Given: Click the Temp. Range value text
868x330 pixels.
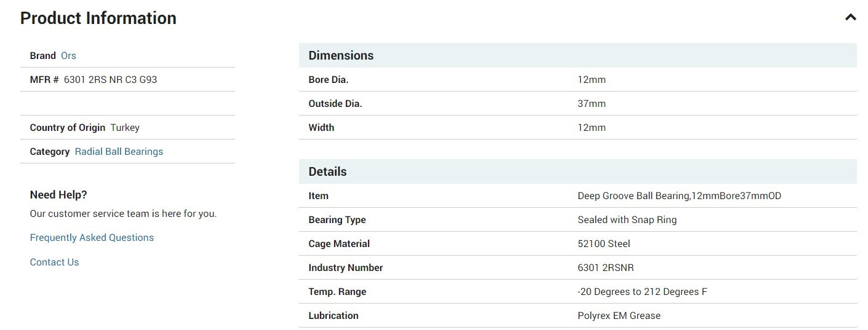Looking at the screenshot, I should click(x=642, y=291).
